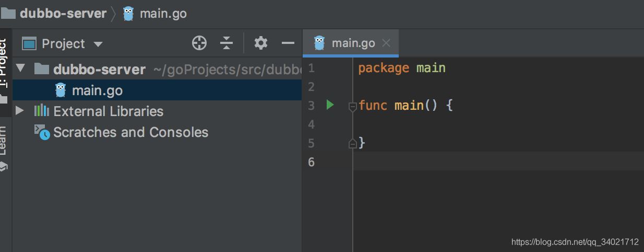Select main.go file in project tree
644x252 pixels.
(x=97, y=90)
